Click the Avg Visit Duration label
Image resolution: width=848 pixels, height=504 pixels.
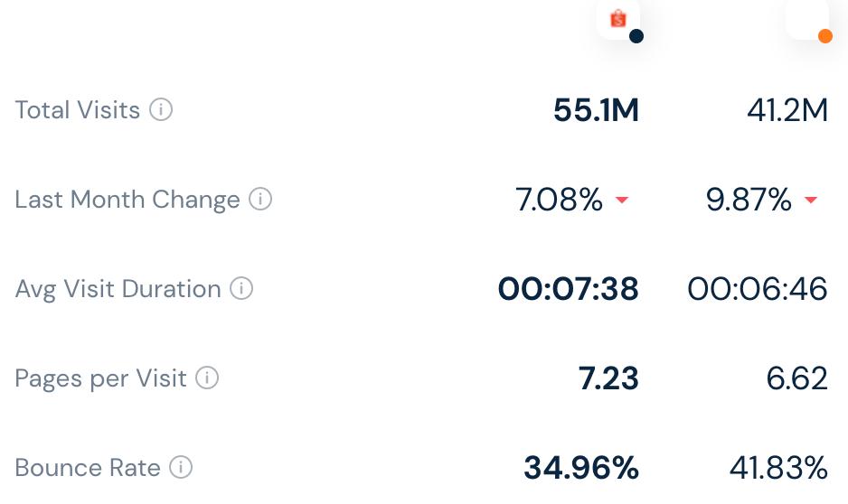coord(118,289)
